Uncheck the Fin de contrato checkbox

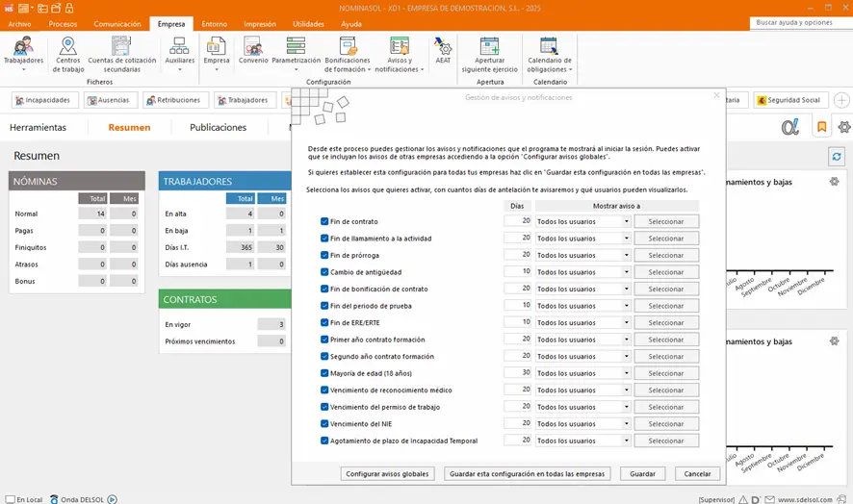click(324, 221)
